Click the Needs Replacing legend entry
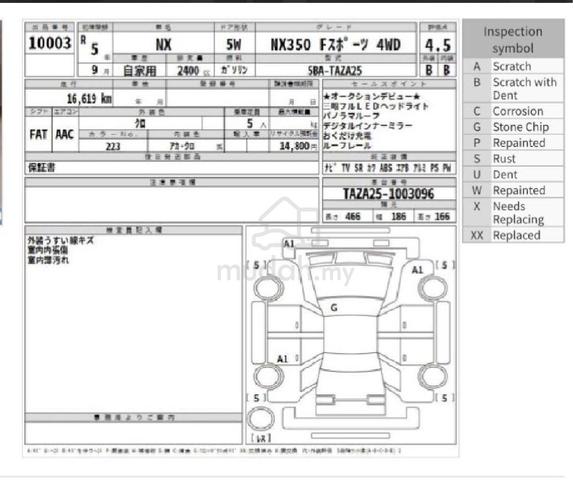The height and width of the screenshot is (480, 573). pos(513,213)
